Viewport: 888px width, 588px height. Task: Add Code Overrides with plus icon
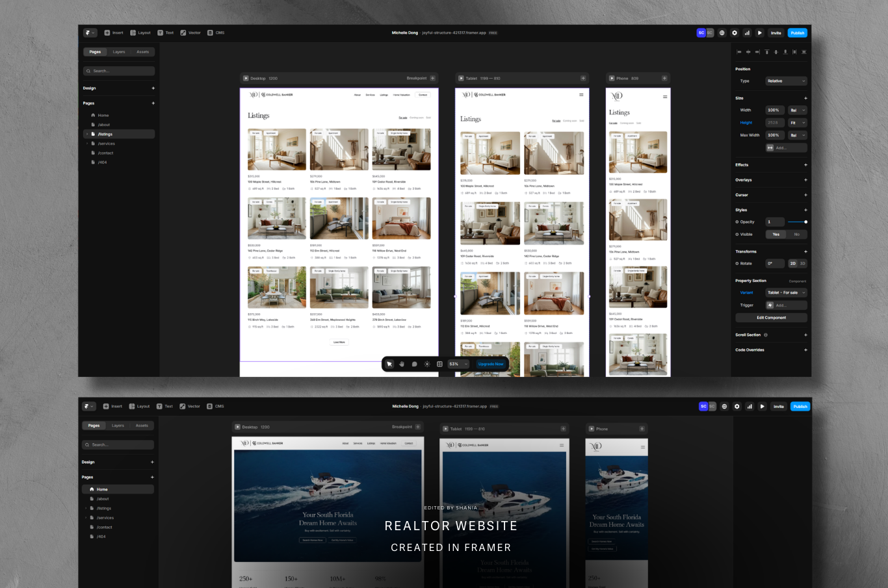click(x=806, y=350)
